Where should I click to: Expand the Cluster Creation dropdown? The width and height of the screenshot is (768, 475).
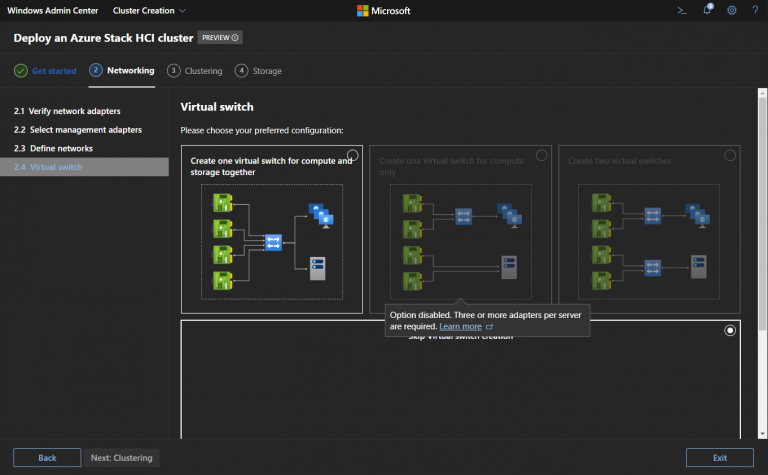(149, 10)
